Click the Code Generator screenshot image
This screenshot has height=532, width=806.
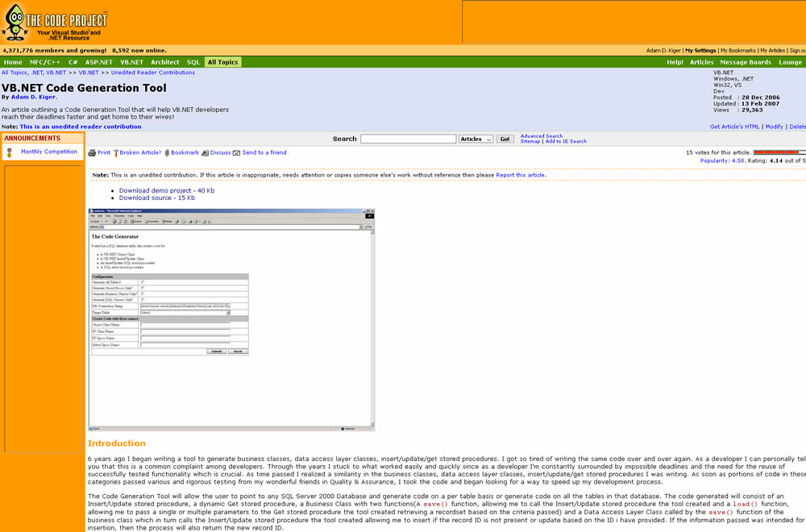click(x=231, y=319)
